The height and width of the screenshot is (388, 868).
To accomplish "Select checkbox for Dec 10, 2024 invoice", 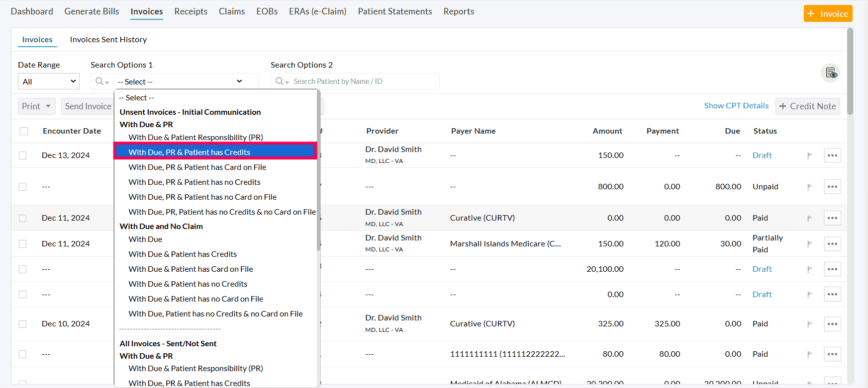I will (x=23, y=324).
